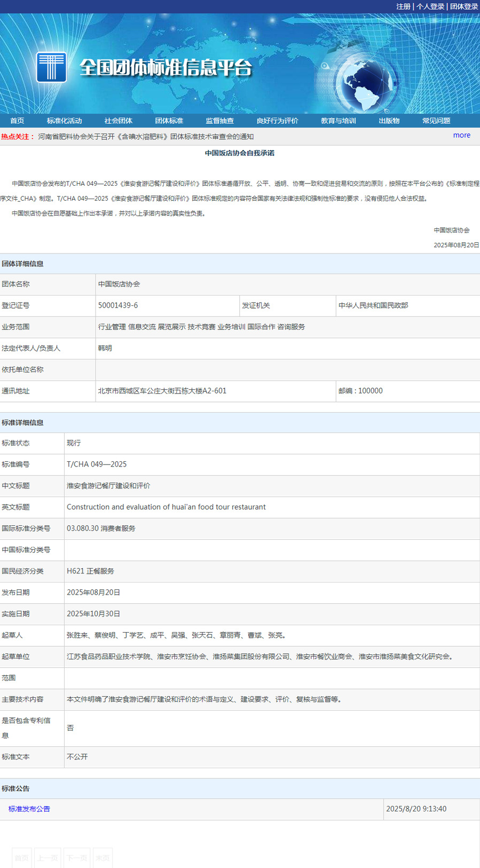The height and width of the screenshot is (868, 480).
Task: Click the blue T platform logo icon
Action: pos(51,67)
